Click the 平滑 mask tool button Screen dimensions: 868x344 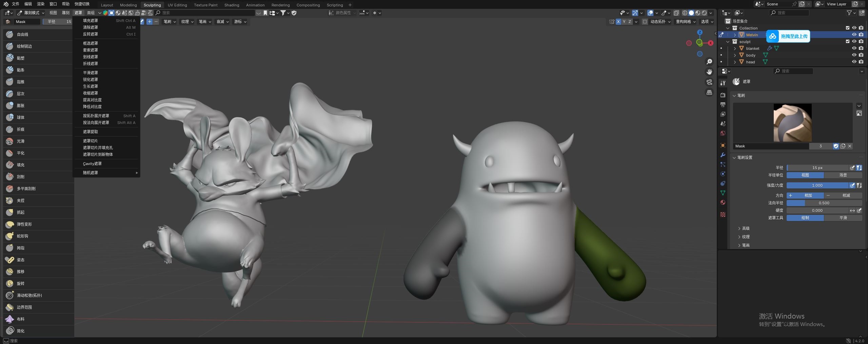(x=843, y=218)
